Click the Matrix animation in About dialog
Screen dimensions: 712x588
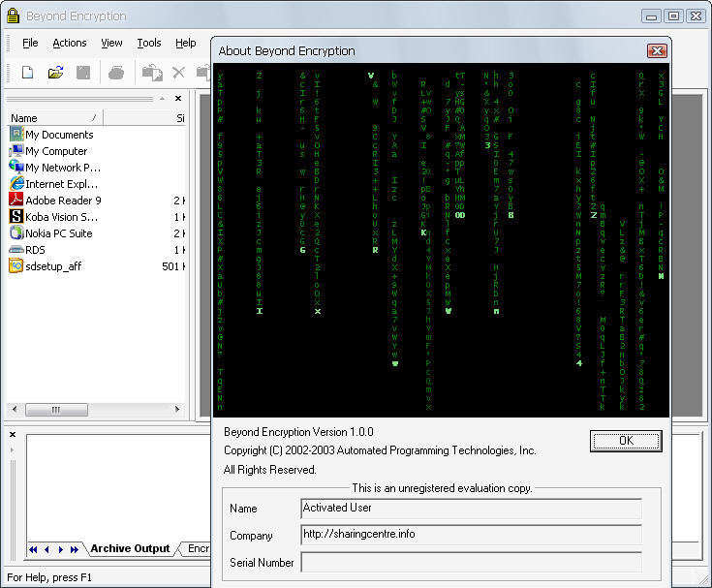441,240
